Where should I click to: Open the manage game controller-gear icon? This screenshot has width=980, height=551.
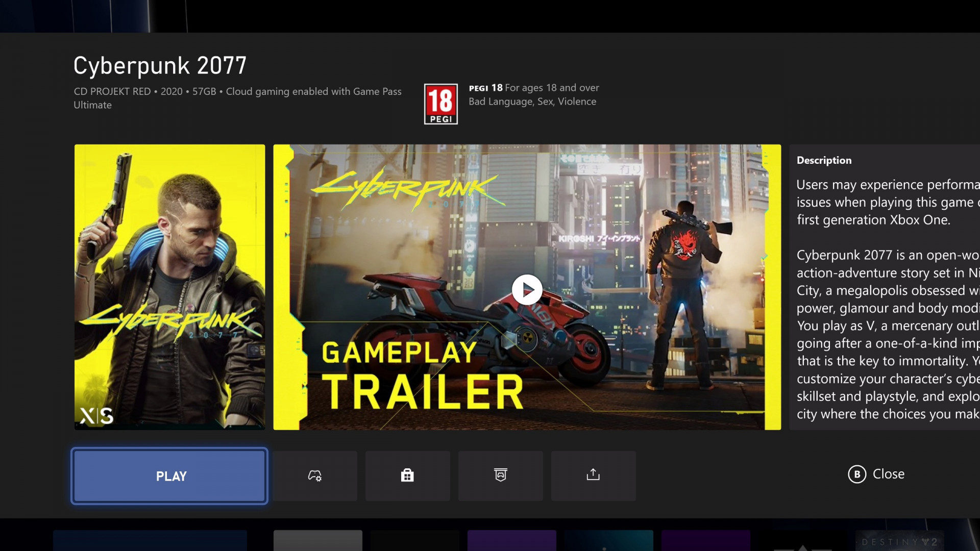tap(315, 475)
